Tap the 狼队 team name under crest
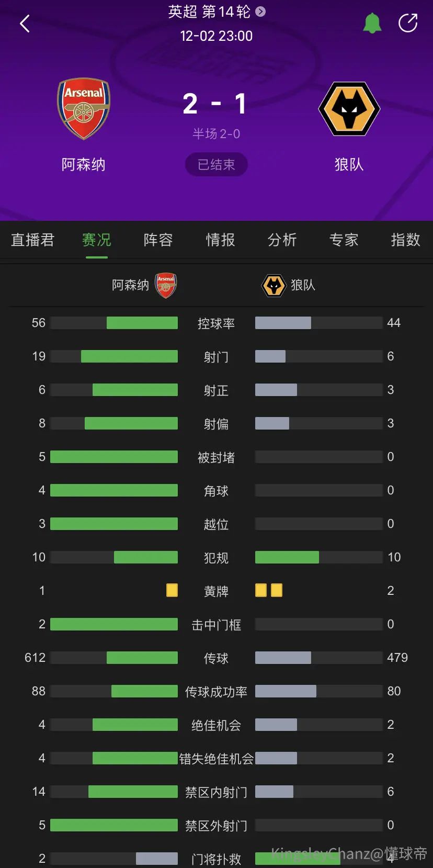The height and width of the screenshot is (868, 433). click(349, 164)
